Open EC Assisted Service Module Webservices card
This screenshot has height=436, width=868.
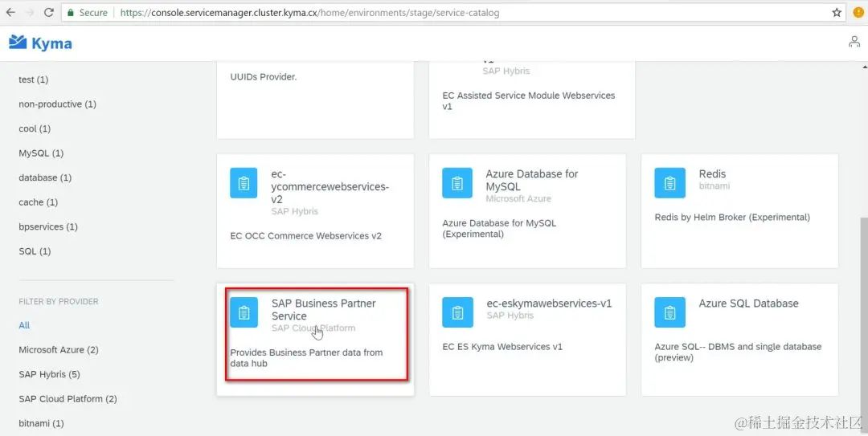[532, 100]
